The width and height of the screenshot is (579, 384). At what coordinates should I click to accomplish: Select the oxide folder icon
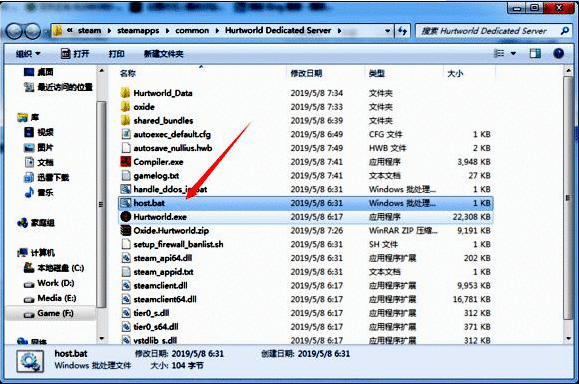coord(126,106)
